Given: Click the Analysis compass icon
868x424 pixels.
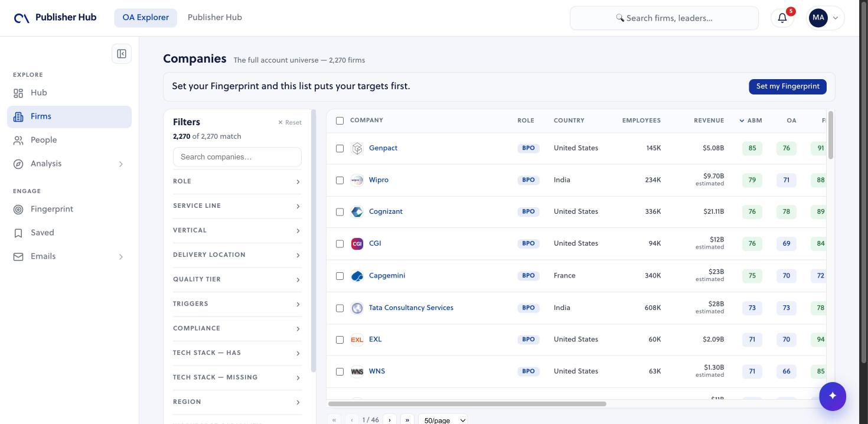Looking at the screenshot, I should pos(18,164).
